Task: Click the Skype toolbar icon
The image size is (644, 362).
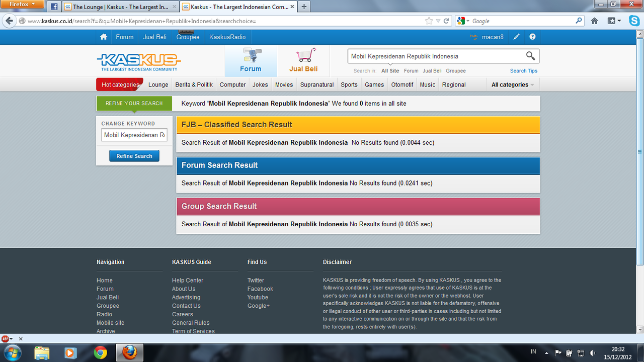Action: click(634, 21)
